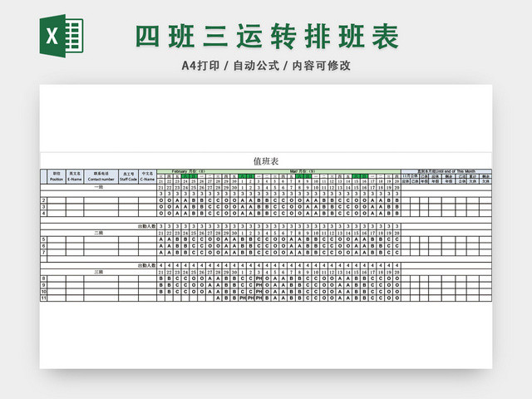Image resolution: width=532 pixels, height=399 pixels.
Task: Select row number 11 cell
Action: pos(43,298)
